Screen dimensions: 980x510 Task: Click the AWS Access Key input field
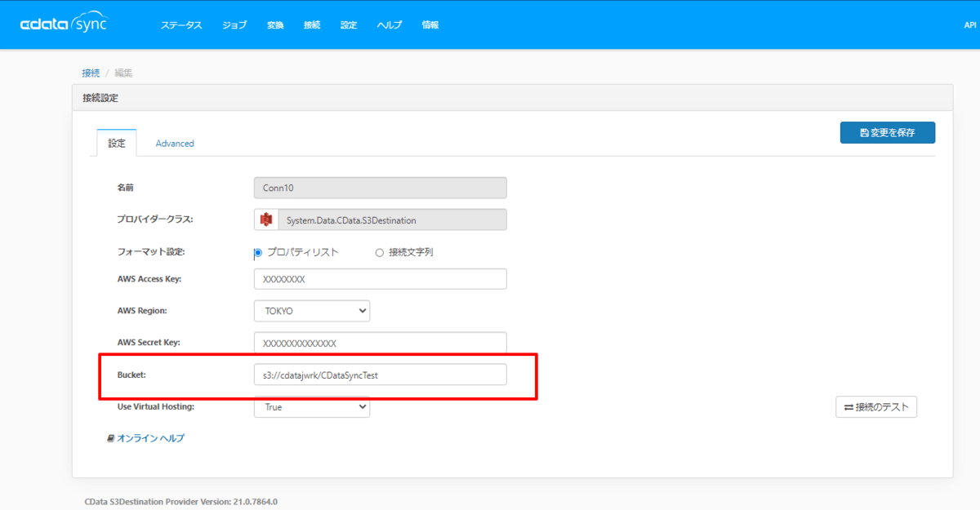[381, 278]
